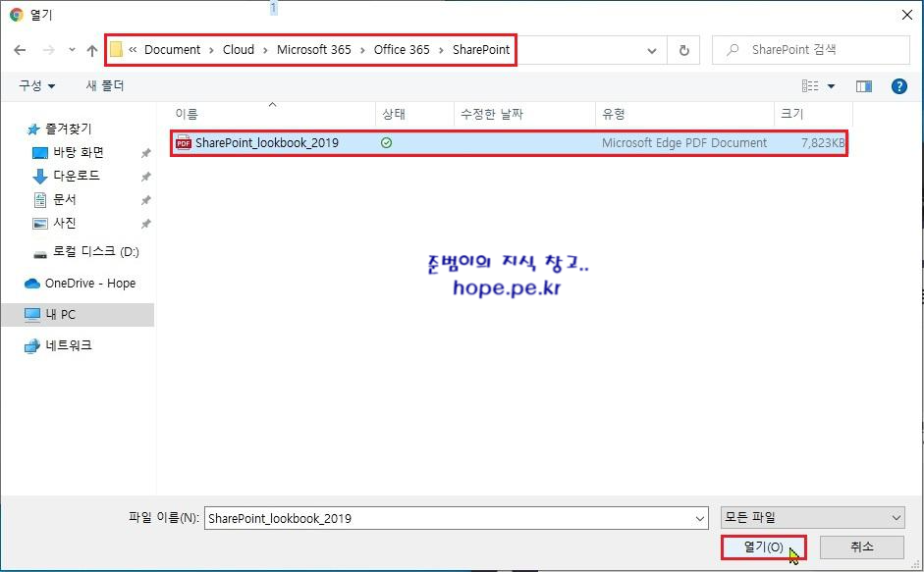
Task: Click SharePoint in the address breadcrumb
Action: 481,49
